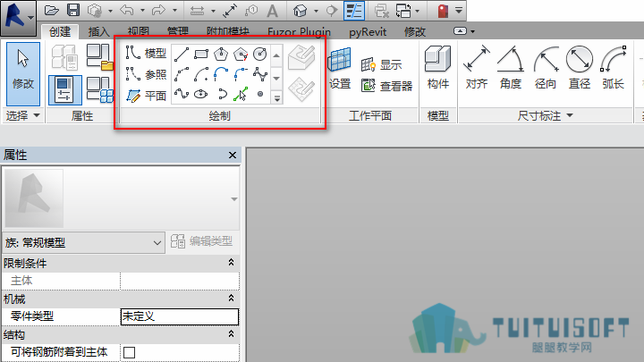The width and height of the screenshot is (644, 362).
Task: Select the Point Element draw tool
Action: [260, 94]
